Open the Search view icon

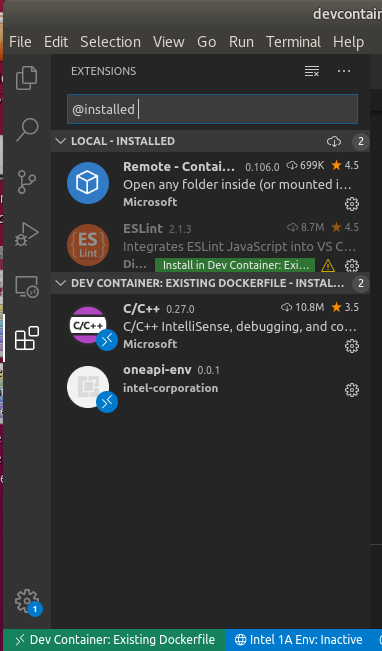tap(27, 130)
